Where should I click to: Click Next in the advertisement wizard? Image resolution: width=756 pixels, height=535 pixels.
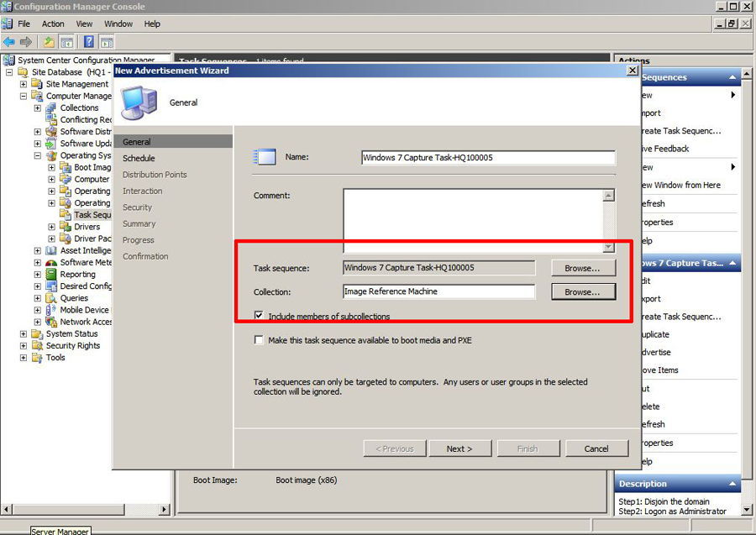coord(460,448)
